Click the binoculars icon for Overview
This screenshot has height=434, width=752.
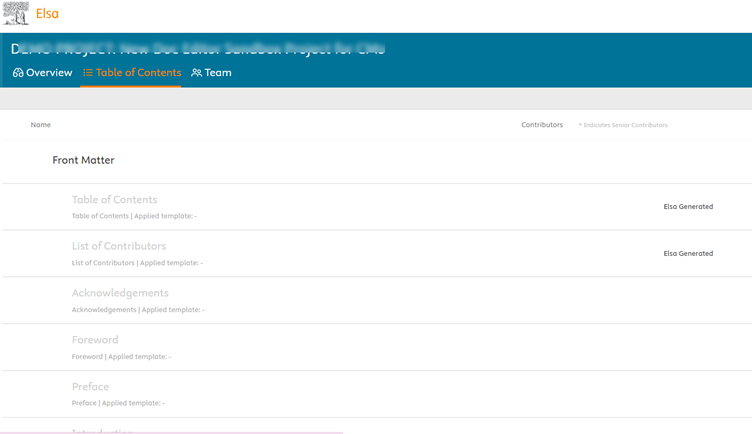[x=18, y=73]
